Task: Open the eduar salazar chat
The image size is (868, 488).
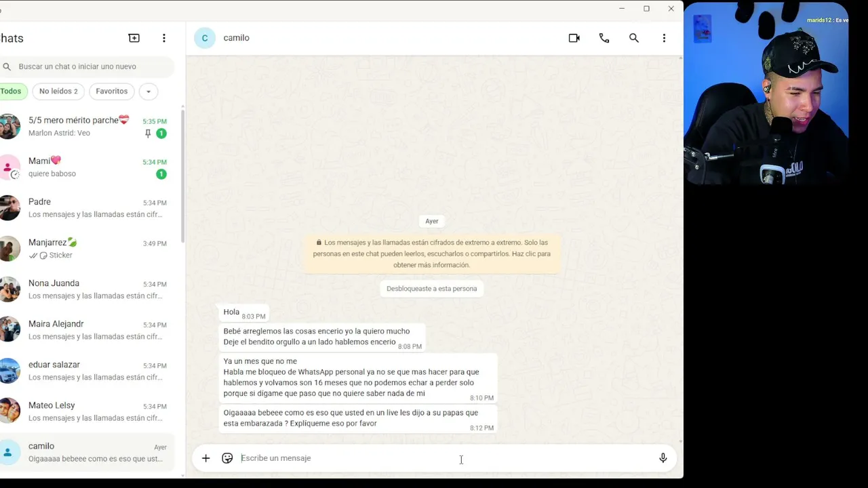Action: click(87, 371)
